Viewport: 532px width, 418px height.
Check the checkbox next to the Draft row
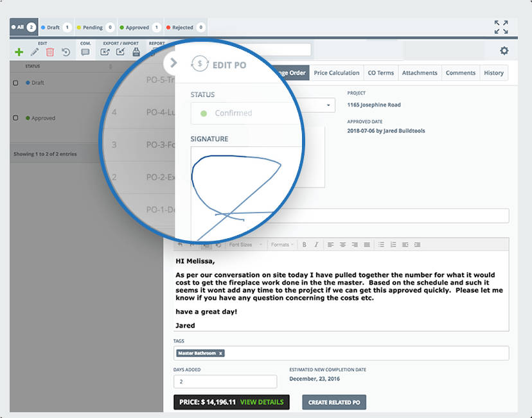[16, 83]
